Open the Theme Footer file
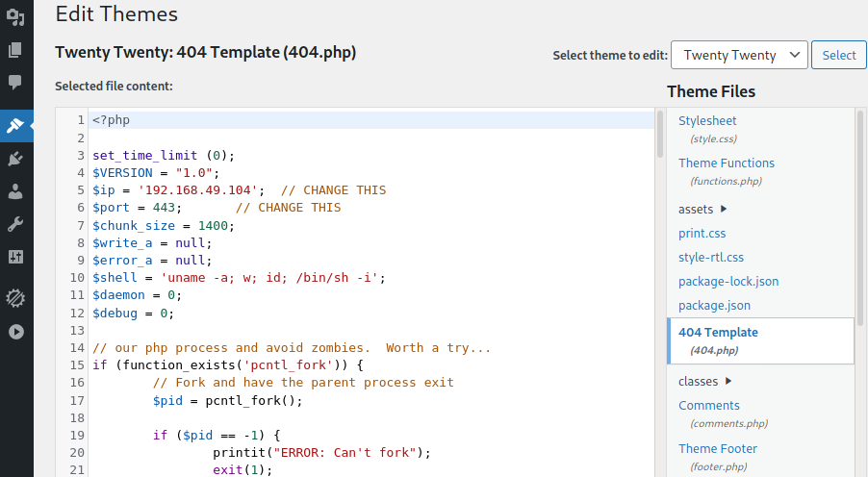The width and height of the screenshot is (868, 477). coord(718,449)
